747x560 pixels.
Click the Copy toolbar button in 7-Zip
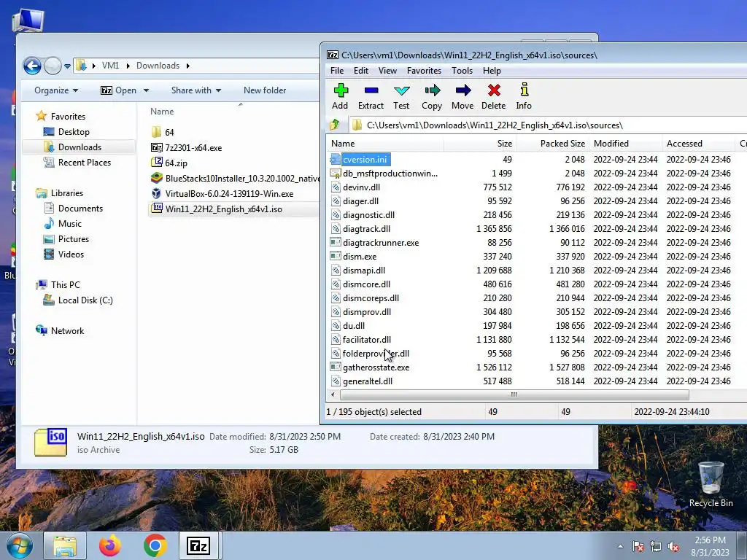point(432,97)
